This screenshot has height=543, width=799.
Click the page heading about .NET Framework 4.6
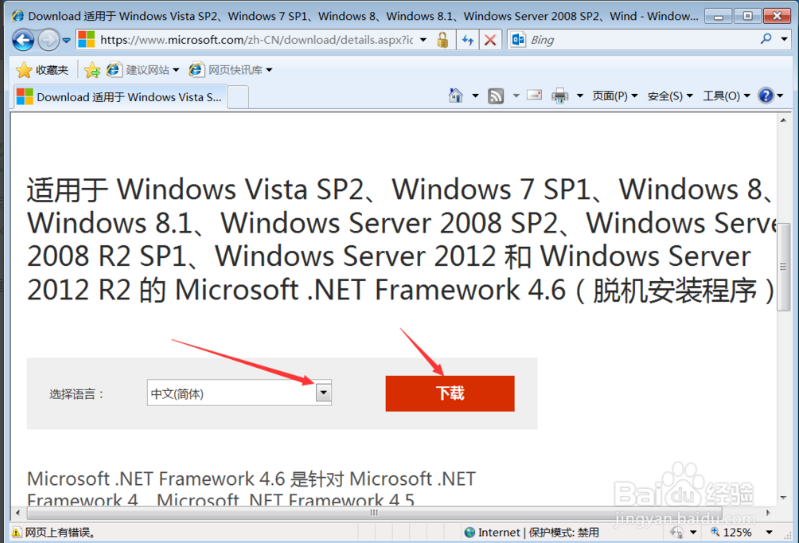[x=401, y=239]
